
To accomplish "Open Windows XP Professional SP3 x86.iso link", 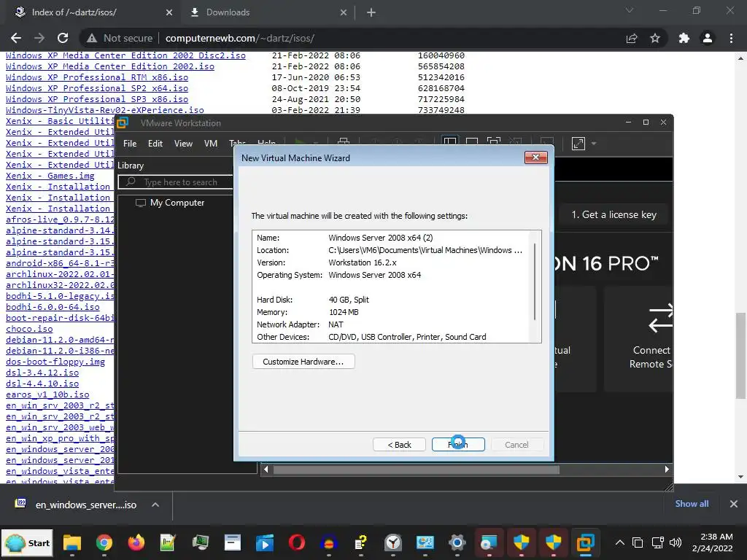I will tap(97, 99).
